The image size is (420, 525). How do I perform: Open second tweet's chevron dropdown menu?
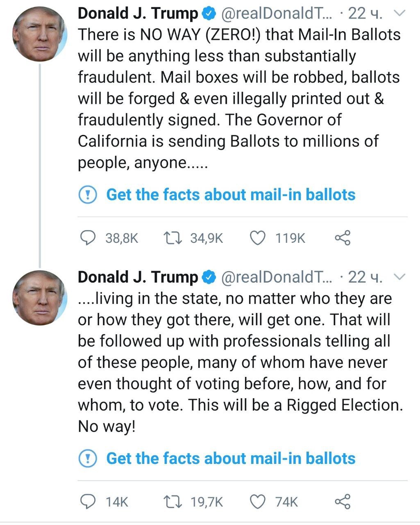(x=399, y=277)
